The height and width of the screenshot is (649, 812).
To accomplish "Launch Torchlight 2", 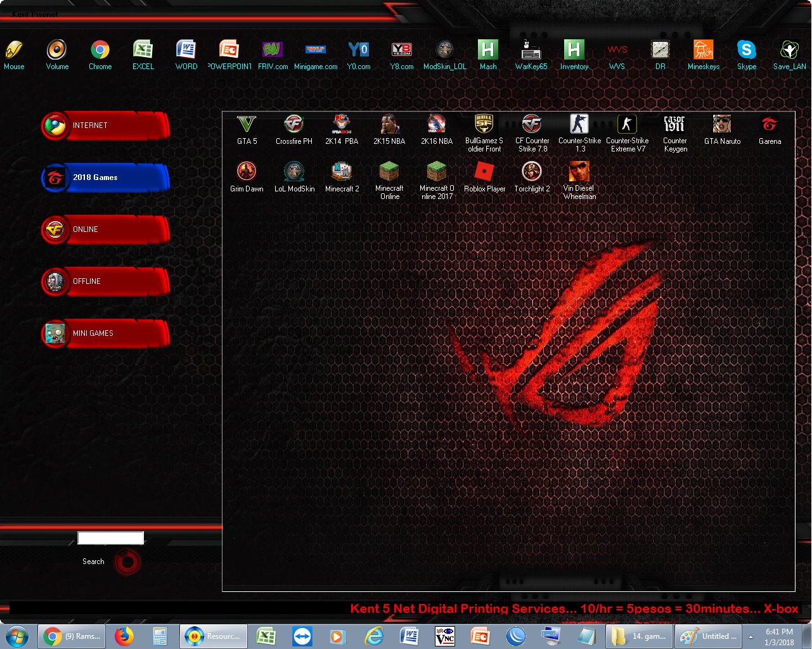I will pyautogui.click(x=532, y=177).
